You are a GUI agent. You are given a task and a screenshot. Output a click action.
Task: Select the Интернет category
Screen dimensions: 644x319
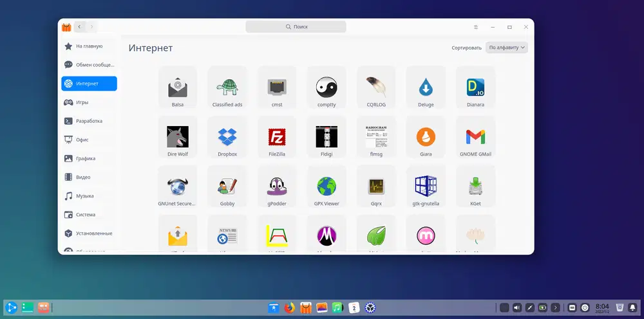(x=89, y=84)
